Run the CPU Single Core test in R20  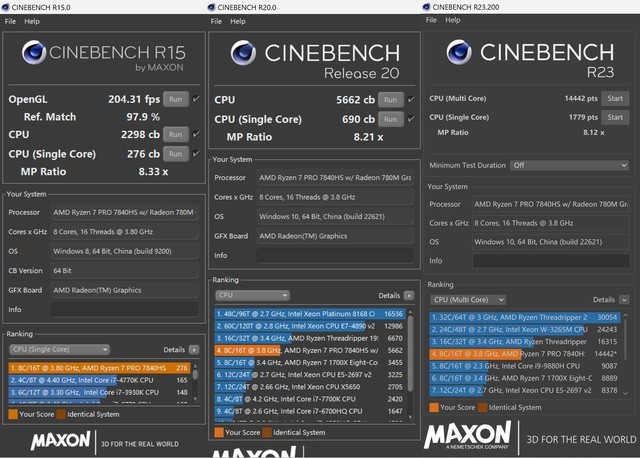[x=390, y=120]
